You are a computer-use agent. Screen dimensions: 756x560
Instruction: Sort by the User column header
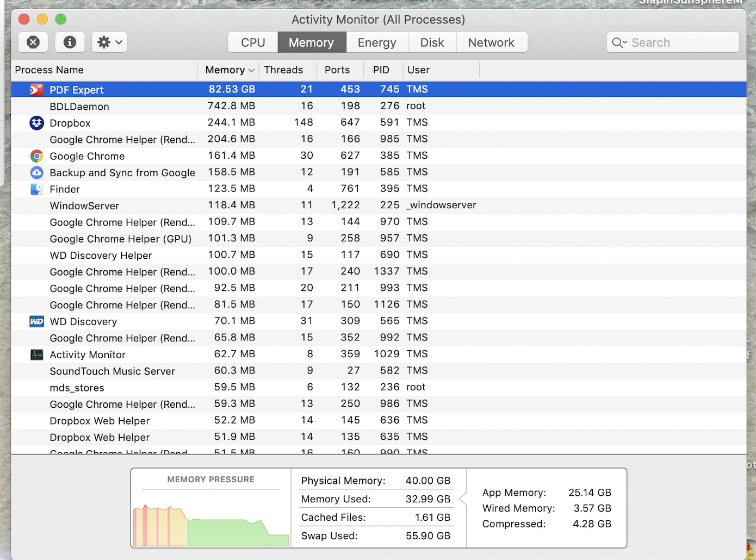pyautogui.click(x=441, y=70)
